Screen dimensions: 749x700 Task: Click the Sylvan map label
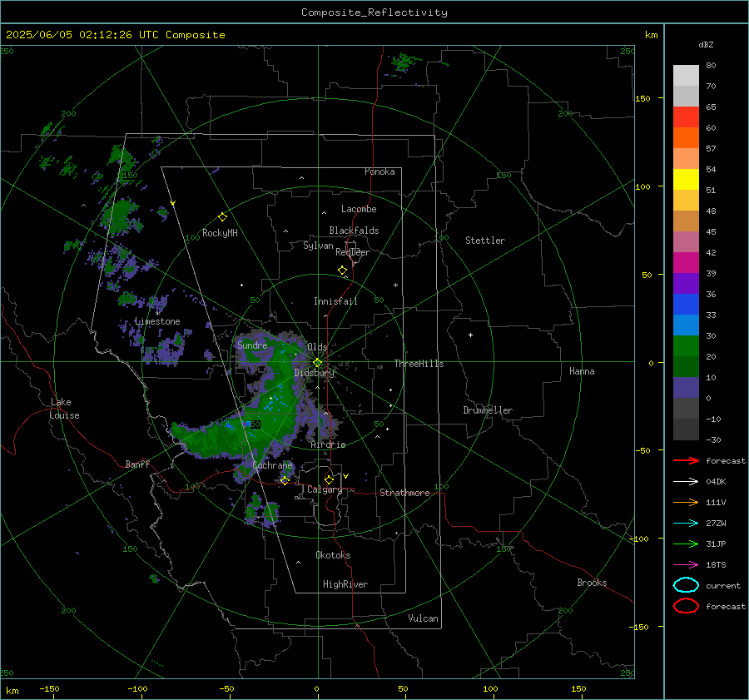click(318, 246)
